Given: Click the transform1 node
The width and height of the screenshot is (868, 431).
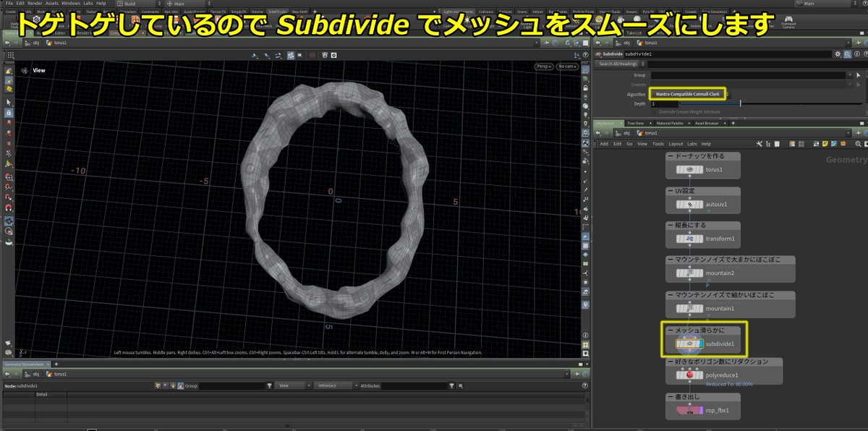Looking at the screenshot, I should pyautogui.click(x=689, y=239).
